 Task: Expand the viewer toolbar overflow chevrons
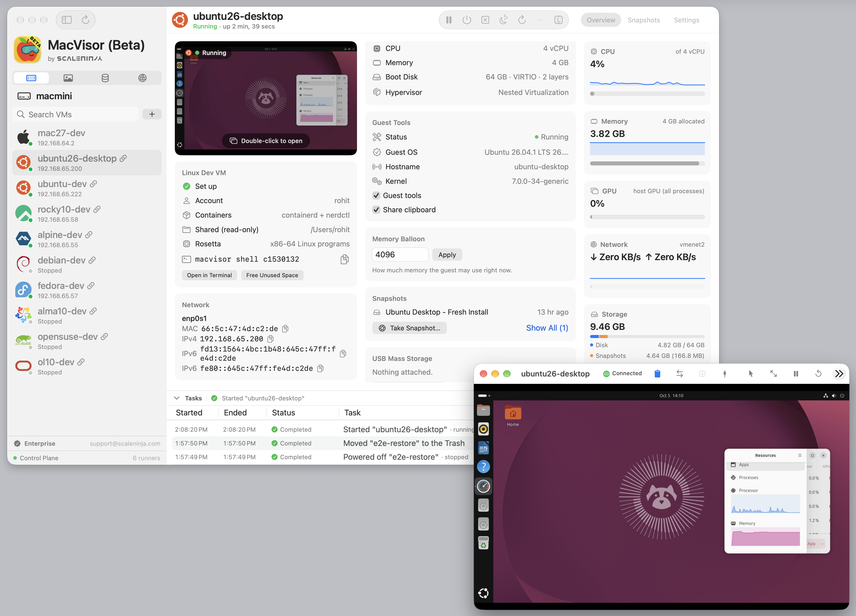pyautogui.click(x=839, y=374)
